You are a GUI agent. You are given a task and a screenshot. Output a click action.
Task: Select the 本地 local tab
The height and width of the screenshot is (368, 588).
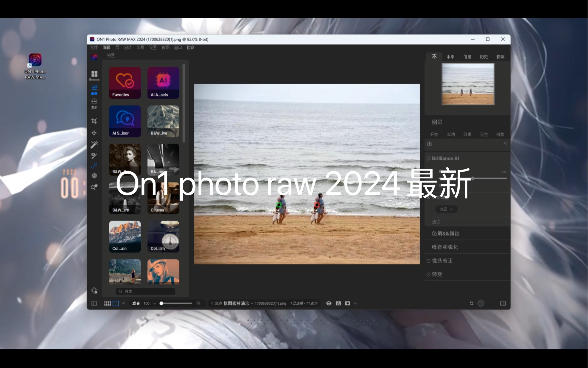pyautogui.click(x=451, y=134)
